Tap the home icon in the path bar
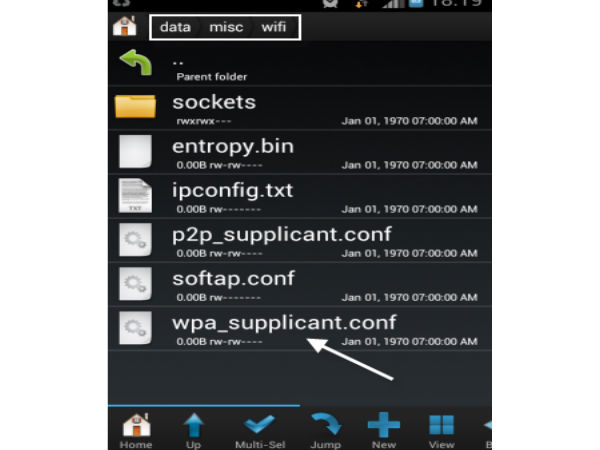 124,26
